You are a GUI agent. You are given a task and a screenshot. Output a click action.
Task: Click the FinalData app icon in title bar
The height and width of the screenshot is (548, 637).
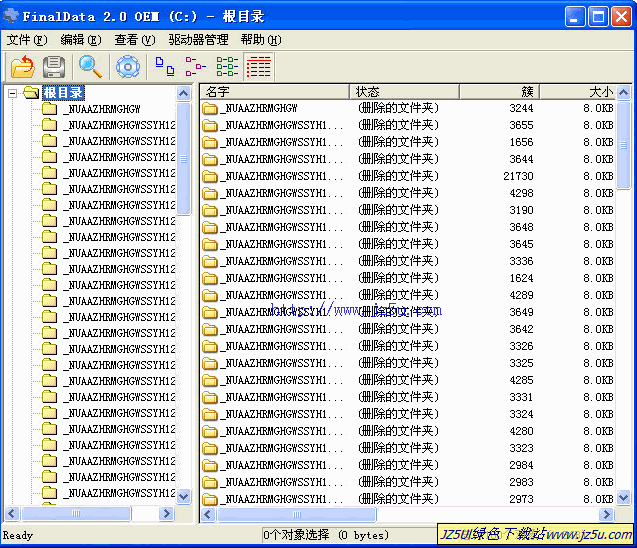(11, 16)
